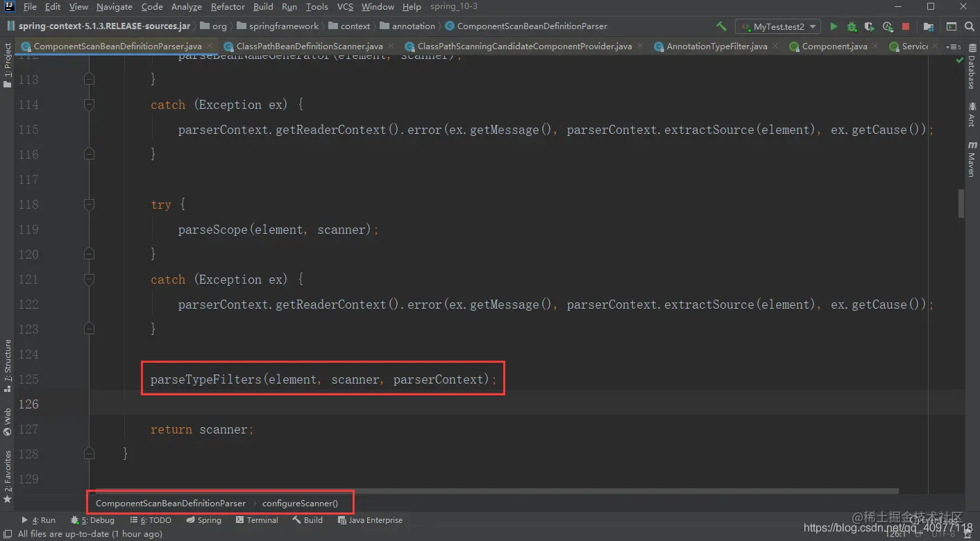The height and width of the screenshot is (541, 980).
Task: Click the green inspection checkmark indicator
Action: point(960,60)
